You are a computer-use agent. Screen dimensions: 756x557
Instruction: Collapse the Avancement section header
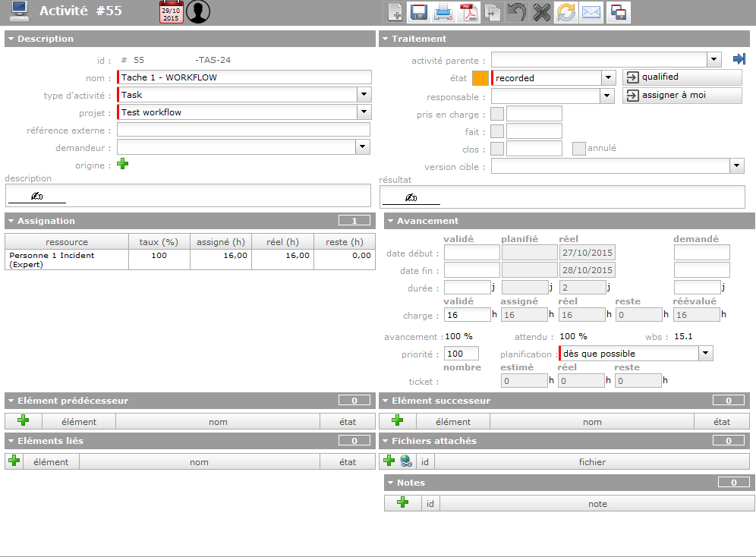point(389,221)
